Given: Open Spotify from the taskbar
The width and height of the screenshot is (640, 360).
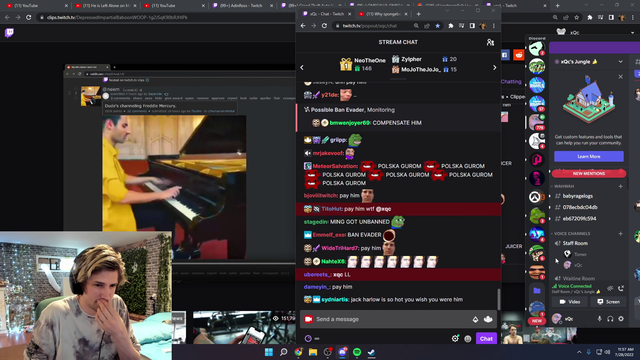Looking at the screenshot, I should pos(357,352).
